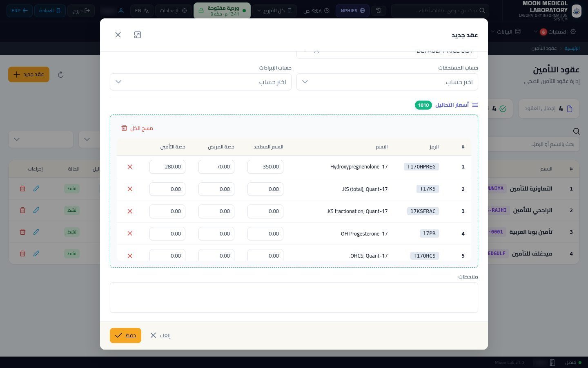Click the عقد جديد button behind dialog
This screenshot has width=588, height=368.
tap(29, 74)
